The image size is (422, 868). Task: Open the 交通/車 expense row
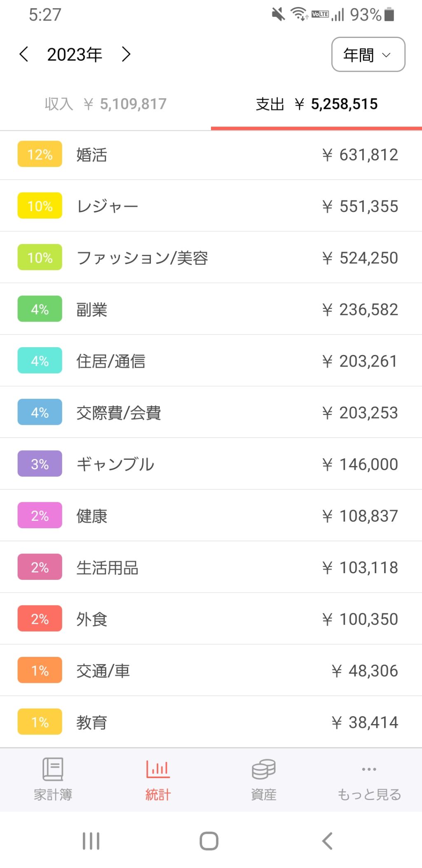pyautogui.click(x=211, y=671)
